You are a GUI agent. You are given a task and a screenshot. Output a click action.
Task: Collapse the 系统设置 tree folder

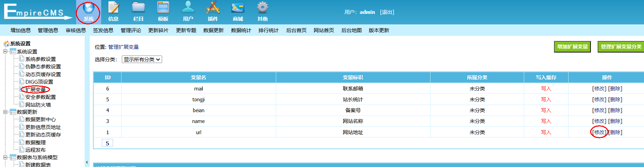(5, 51)
